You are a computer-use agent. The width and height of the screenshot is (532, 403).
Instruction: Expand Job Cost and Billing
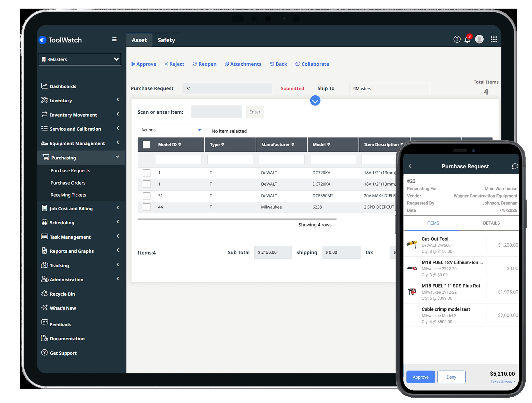pos(118,208)
